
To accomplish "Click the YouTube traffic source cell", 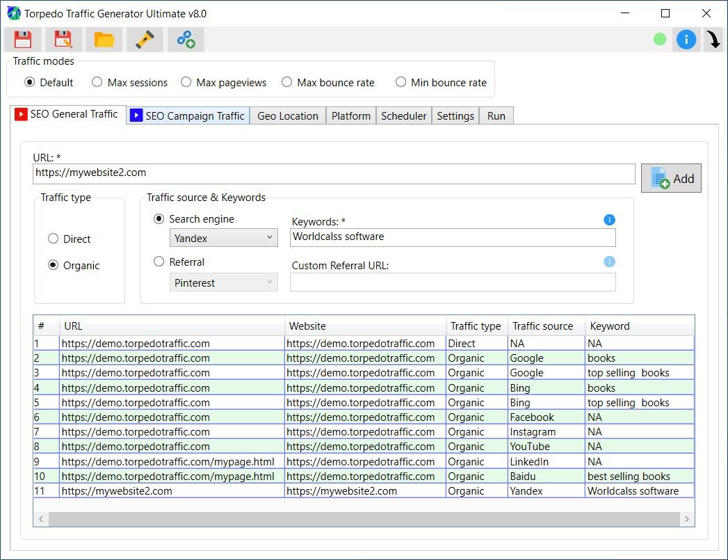I will (x=546, y=446).
